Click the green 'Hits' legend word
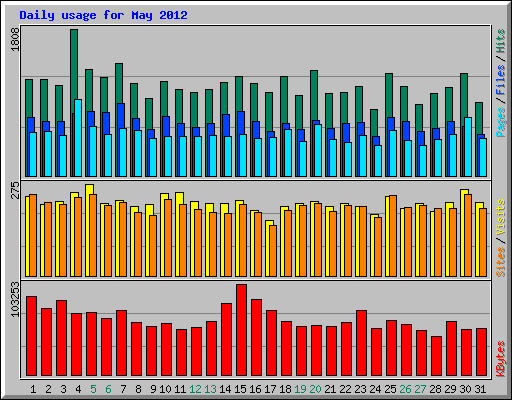Viewport: 512px width, 400px height. 501,41
